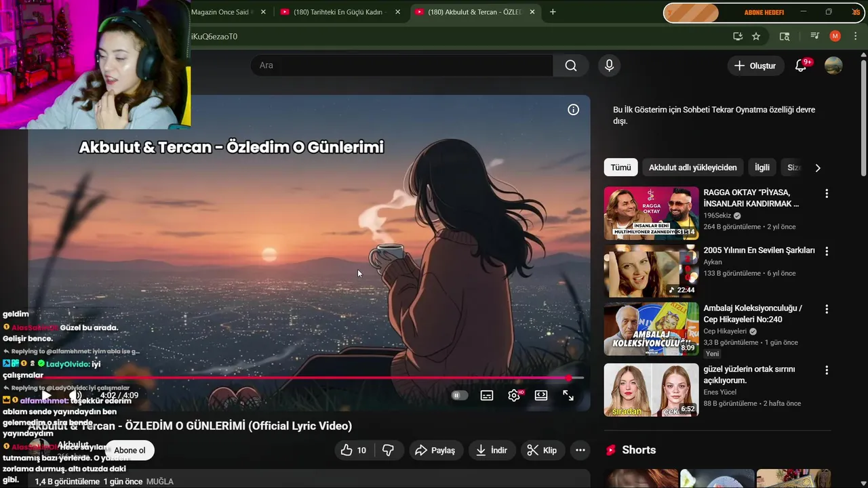
Task: Open RAGGA OKTAY video title
Action: (751, 198)
